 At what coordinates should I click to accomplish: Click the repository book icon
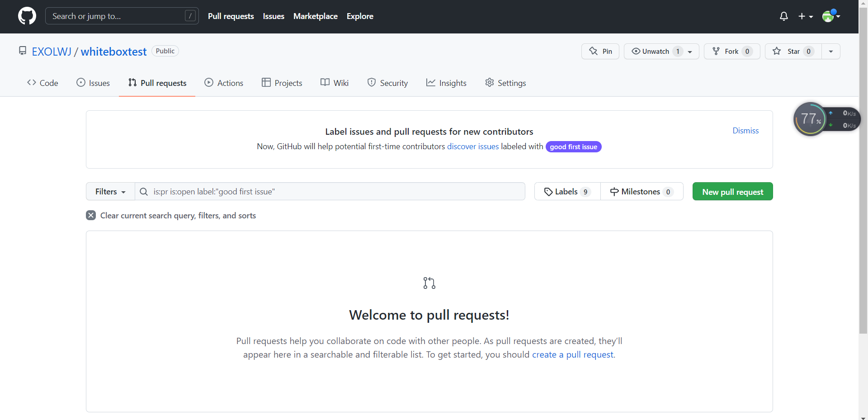23,51
